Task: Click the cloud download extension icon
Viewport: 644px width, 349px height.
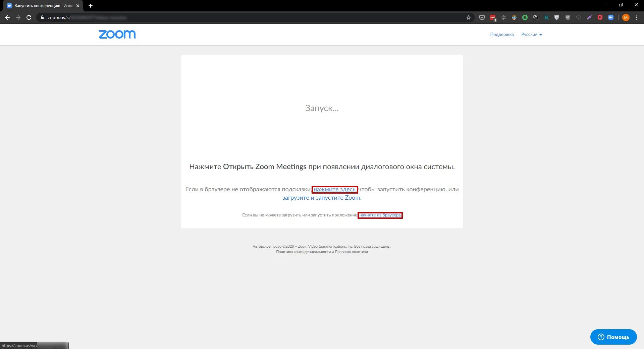Action: tap(579, 17)
